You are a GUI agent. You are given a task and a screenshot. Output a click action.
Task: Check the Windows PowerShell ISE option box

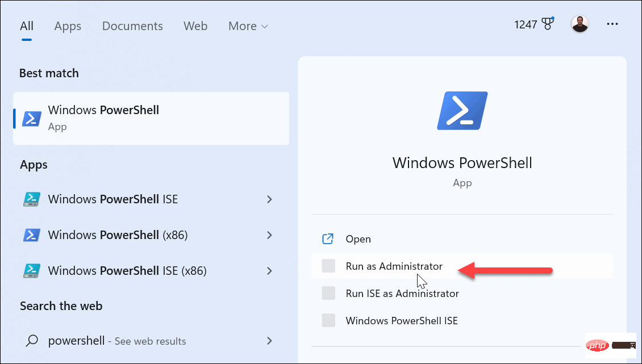point(328,320)
